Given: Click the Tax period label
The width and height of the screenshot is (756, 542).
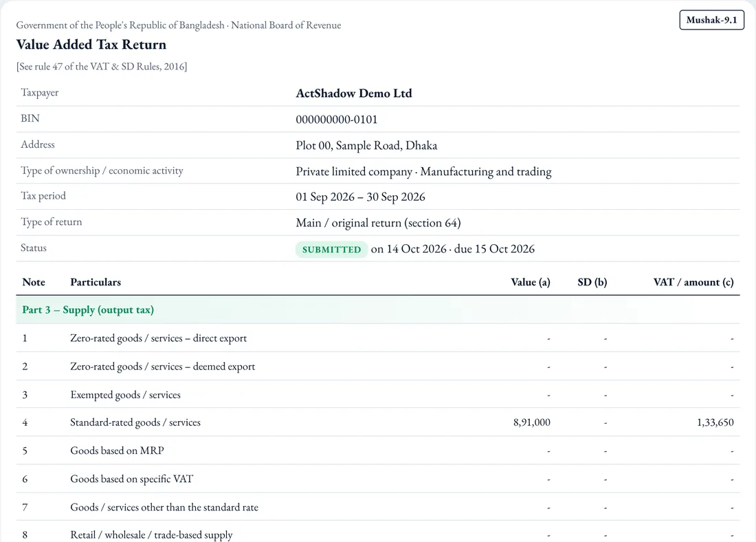Looking at the screenshot, I should point(43,196).
